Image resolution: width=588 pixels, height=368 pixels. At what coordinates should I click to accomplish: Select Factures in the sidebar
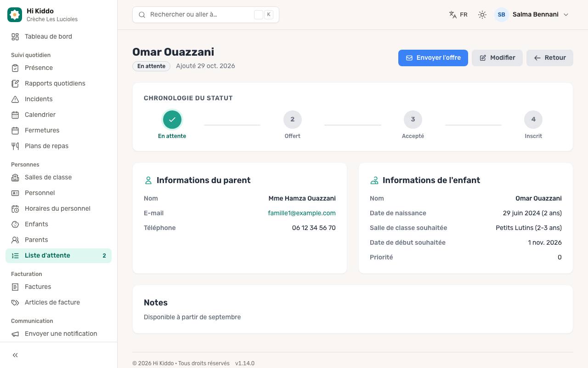58,287
